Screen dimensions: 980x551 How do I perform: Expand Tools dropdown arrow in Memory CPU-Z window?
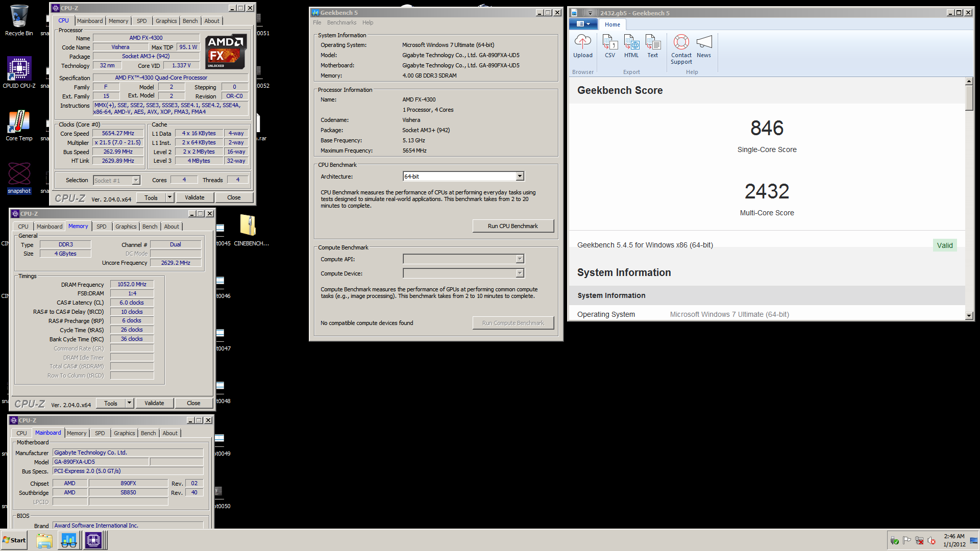click(x=129, y=403)
